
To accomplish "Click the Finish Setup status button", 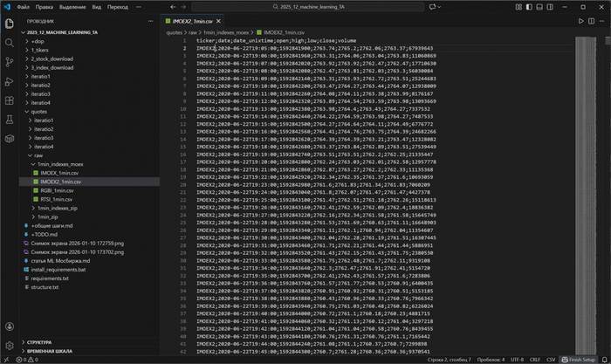I will point(577,358).
